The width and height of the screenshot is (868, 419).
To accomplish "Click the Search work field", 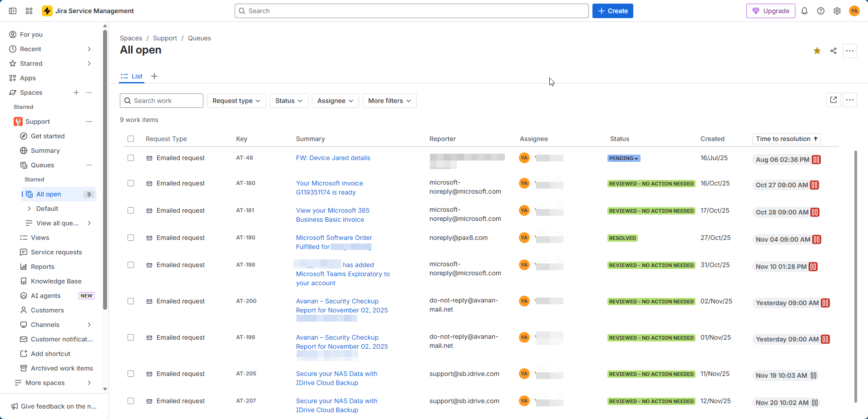I will [162, 101].
